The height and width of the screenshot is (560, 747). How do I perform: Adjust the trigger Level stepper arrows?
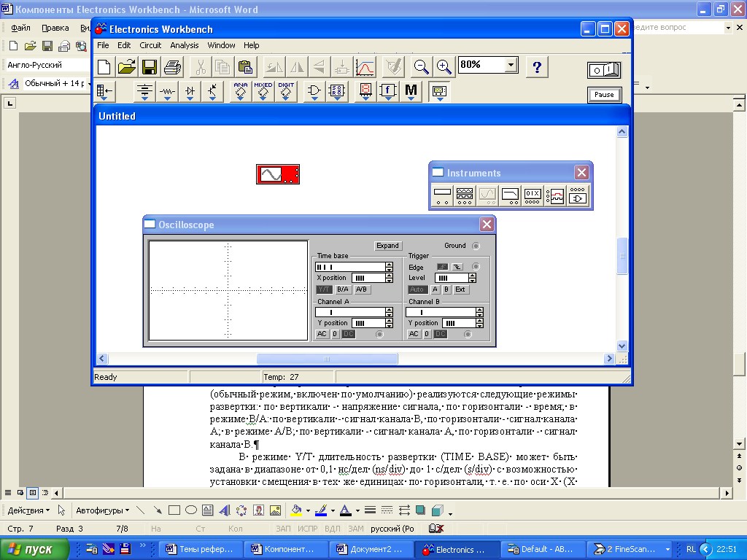point(472,278)
